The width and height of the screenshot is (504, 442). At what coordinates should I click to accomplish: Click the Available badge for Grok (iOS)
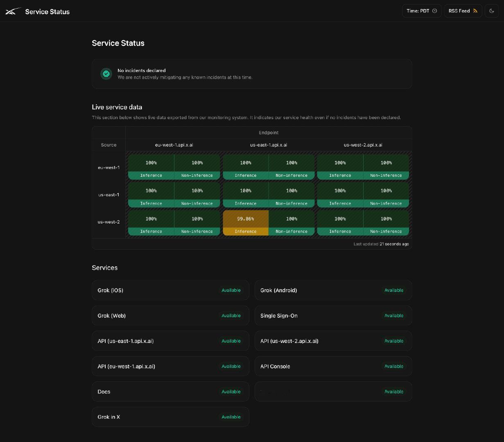point(231,290)
